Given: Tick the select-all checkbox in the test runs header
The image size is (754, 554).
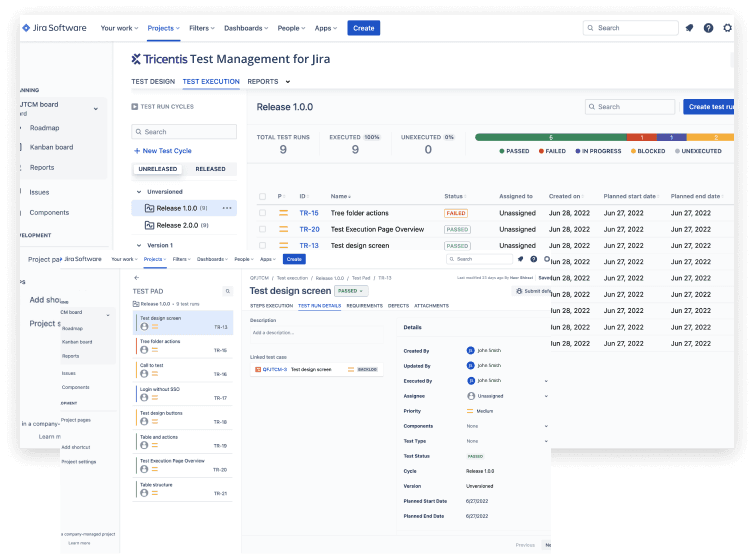Looking at the screenshot, I should pos(263,196).
